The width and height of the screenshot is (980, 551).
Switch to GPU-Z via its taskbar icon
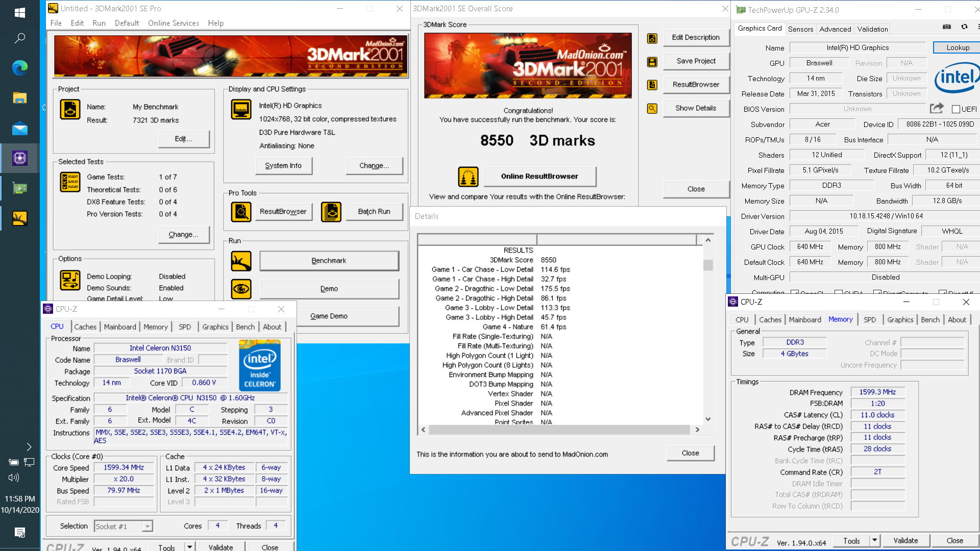click(20, 188)
